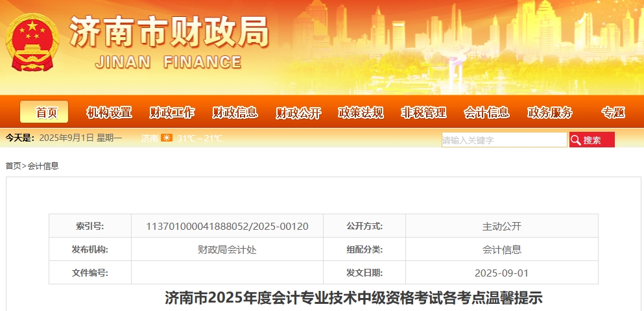644x311 pixels.
Task: Open the 机构设置 menu
Action: click(x=109, y=112)
